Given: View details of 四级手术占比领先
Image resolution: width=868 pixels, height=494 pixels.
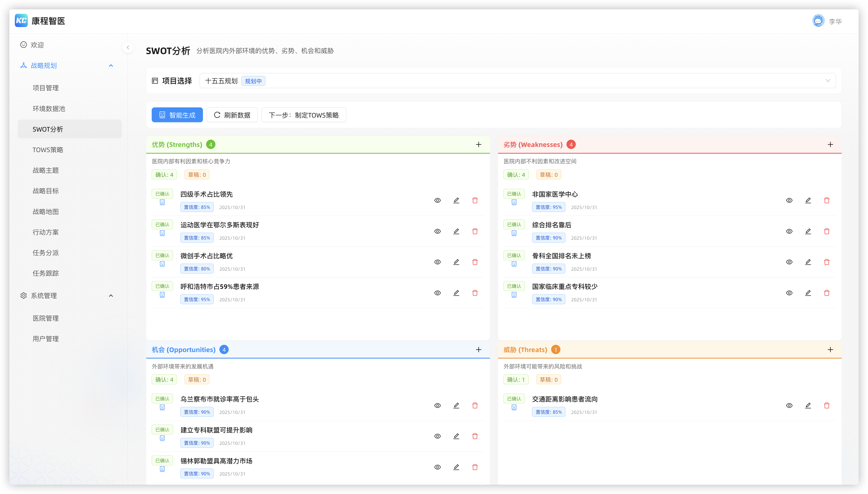Looking at the screenshot, I should [438, 200].
